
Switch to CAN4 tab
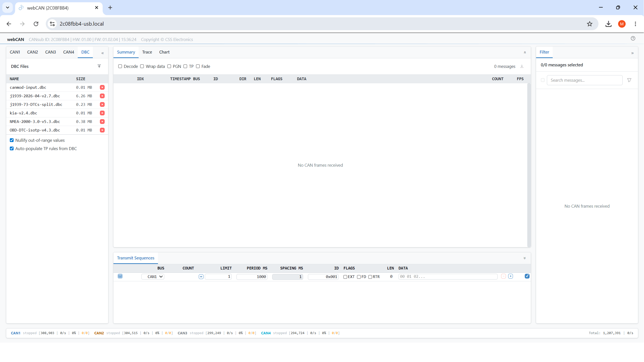[x=68, y=52]
